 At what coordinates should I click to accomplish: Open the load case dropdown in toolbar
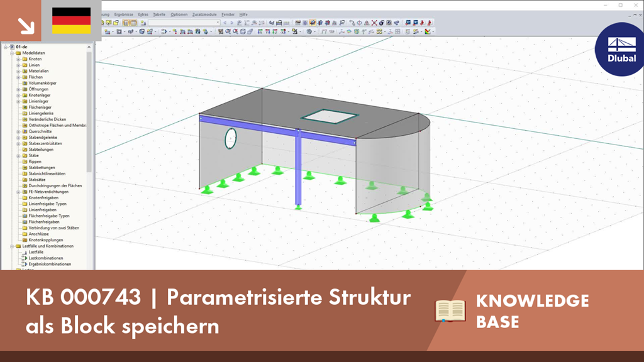218,23
